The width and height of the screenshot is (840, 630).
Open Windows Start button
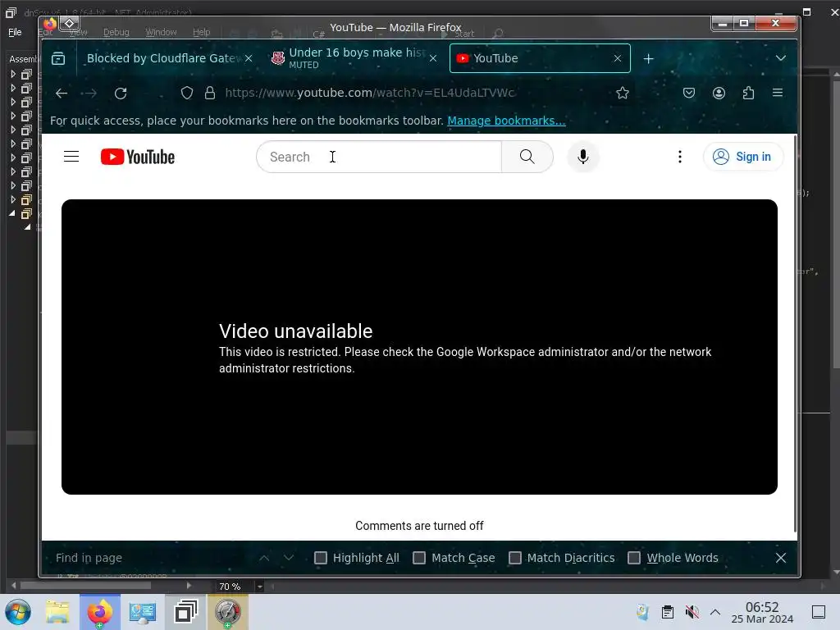[18, 612]
